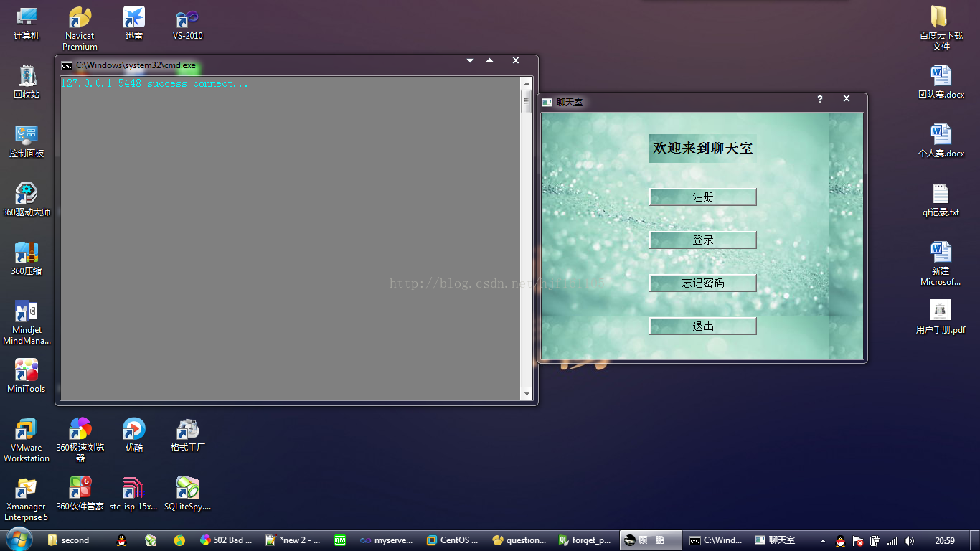Click the 登录 (Login) button
This screenshot has width=980, height=551.
point(702,240)
